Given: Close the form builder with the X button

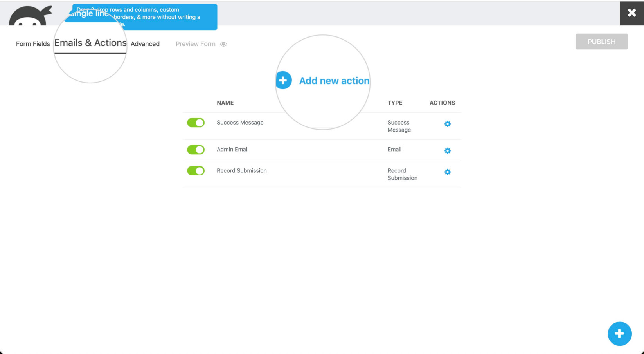Looking at the screenshot, I should click(631, 13).
